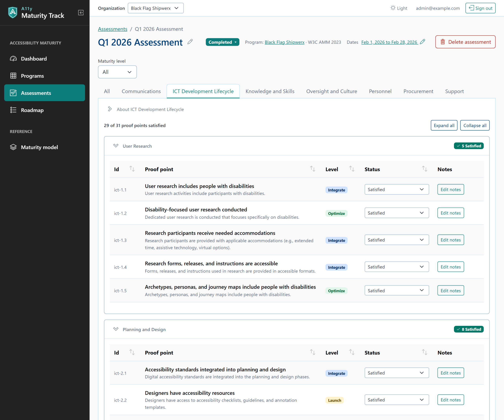
Task: Click the Programs grid icon in sidebar
Action: point(13,76)
